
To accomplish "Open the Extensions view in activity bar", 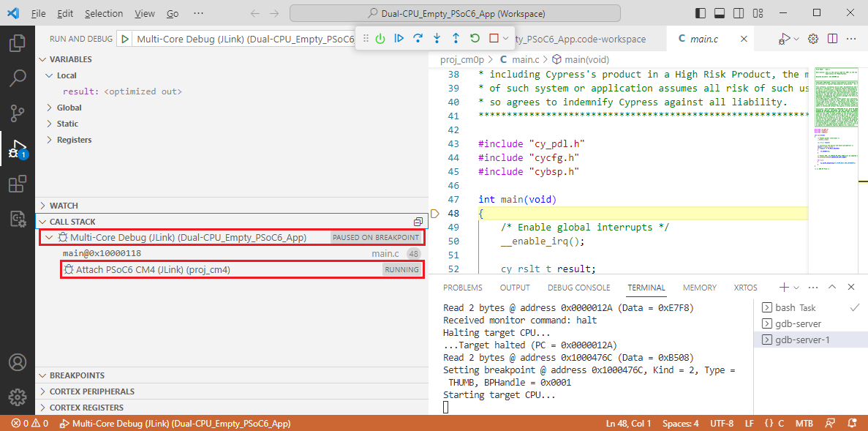I will pyautogui.click(x=18, y=184).
